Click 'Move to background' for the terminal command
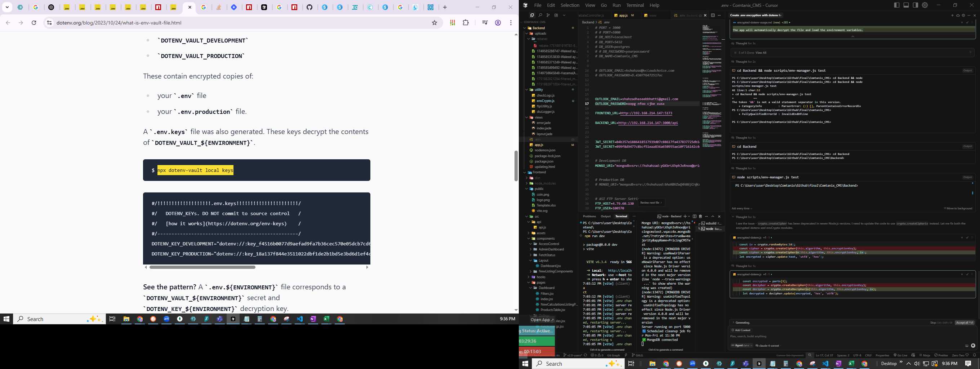 pos(958,209)
